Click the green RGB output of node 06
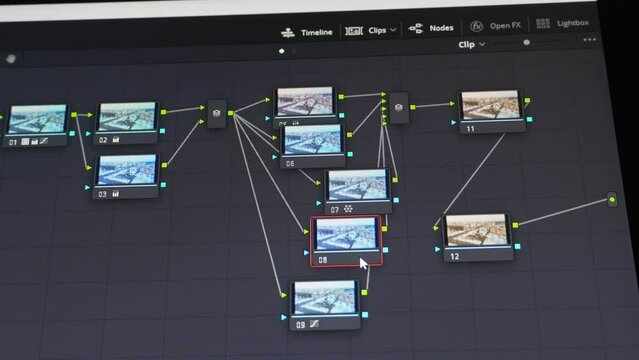 pyautogui.click(x=349, y=135)
